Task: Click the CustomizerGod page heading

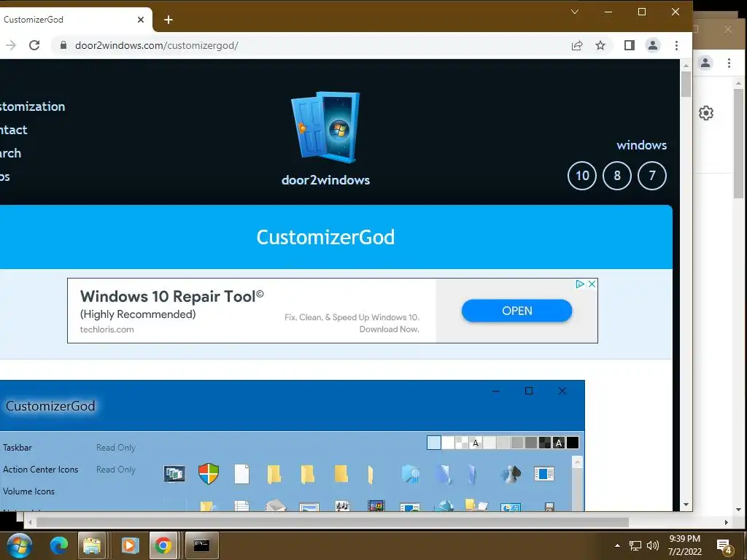Action: tap(326, 237)
